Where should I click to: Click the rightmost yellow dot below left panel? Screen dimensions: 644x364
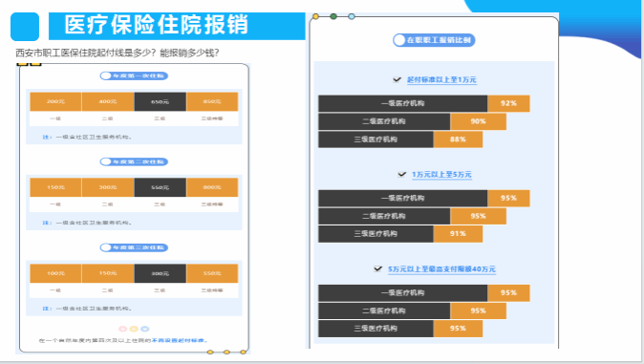243,353
